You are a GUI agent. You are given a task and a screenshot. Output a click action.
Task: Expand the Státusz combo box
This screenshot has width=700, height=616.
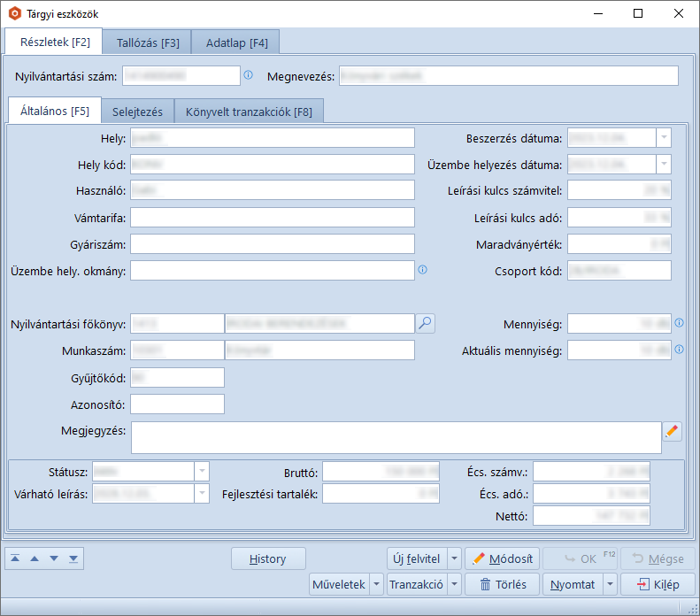202,471
